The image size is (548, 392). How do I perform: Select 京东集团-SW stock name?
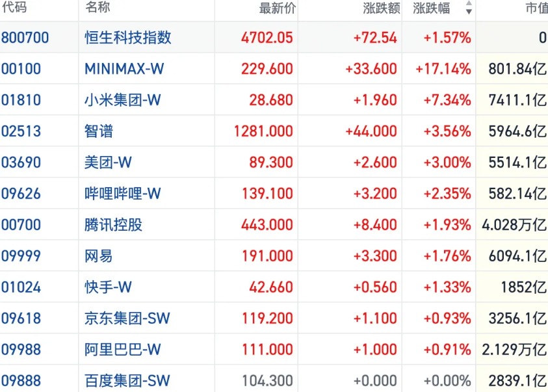click(127, 319)
